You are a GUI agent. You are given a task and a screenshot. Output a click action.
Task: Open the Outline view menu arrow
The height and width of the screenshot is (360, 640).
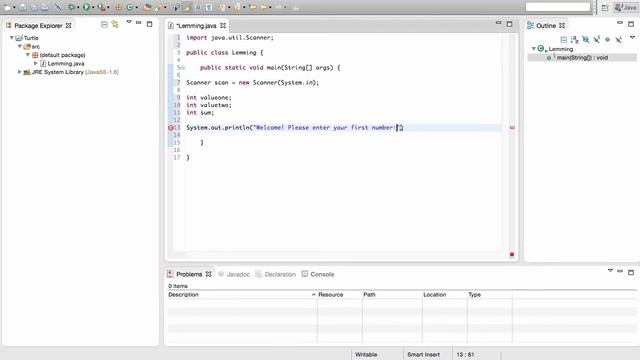[x=632, y=38]
